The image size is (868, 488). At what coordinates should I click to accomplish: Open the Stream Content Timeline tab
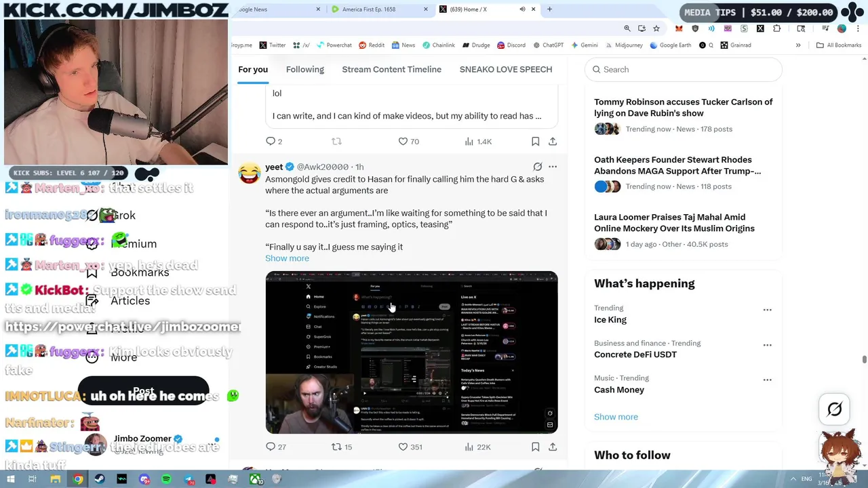point(391,69)
